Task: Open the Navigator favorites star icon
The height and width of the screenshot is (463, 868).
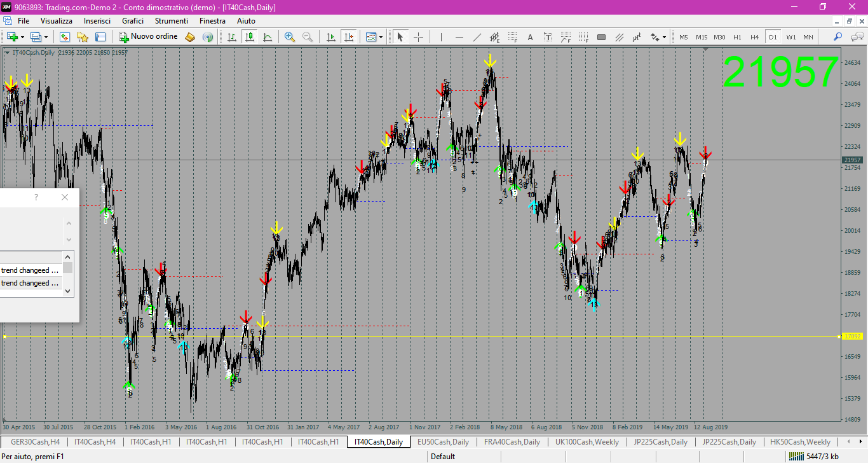Action: pos(83,37)
